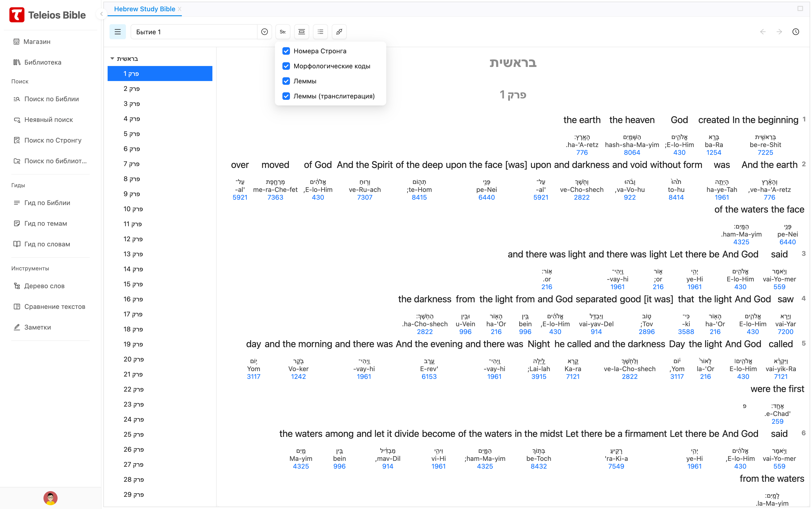Screen dimensions: 812x509
Task: Click the link sync toolbar icon
Action: 339,32
